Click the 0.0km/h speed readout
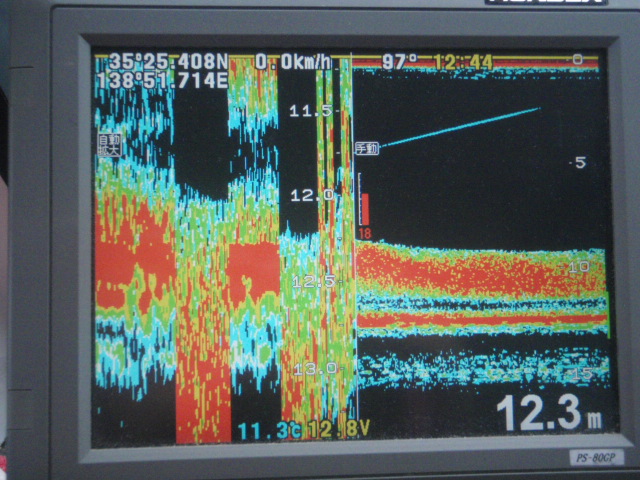Screen dimensions: 640x480 [x=292, y=62]
